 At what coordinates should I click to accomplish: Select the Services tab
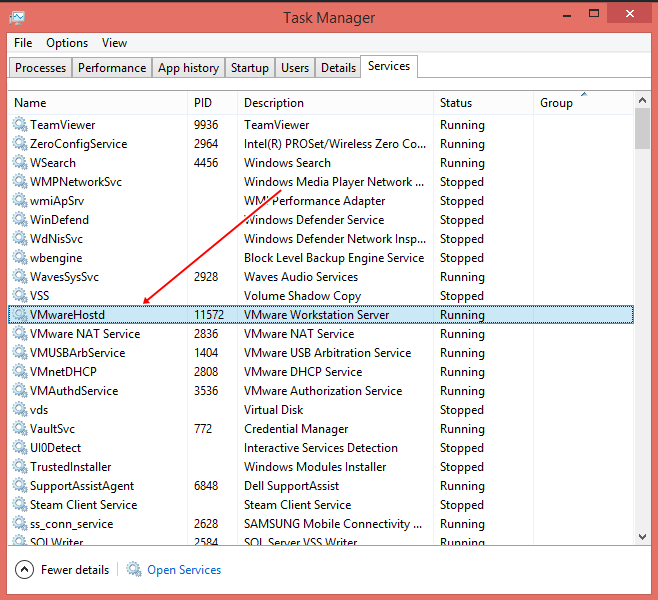(389, 66)
